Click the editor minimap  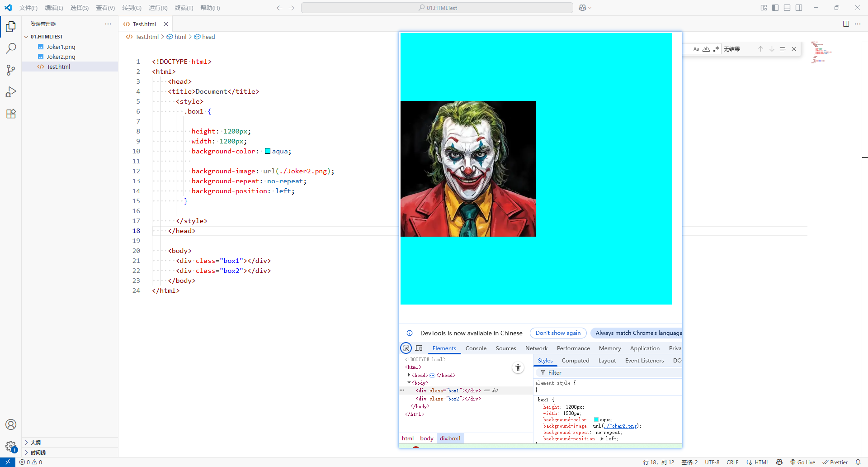pyautogui.click(x=822, y=52)
